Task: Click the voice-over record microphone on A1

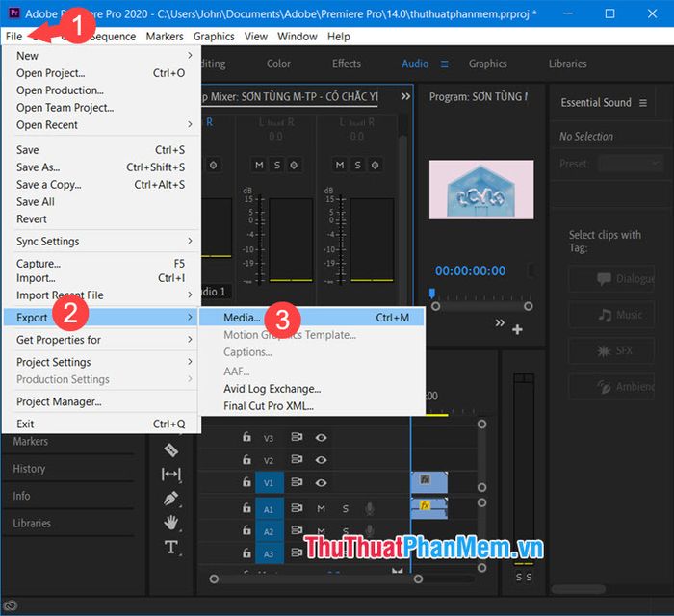Action: click(x=369, y=508)
